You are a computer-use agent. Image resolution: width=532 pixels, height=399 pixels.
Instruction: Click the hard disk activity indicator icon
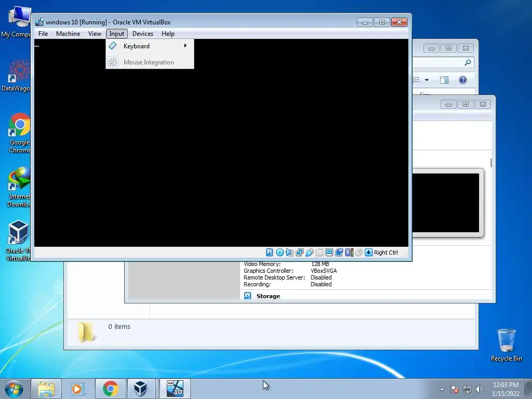(x=270, y=252)
